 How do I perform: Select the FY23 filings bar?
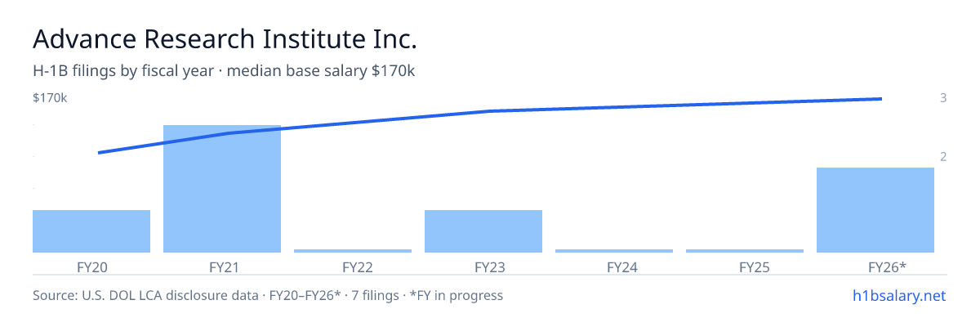483,231
